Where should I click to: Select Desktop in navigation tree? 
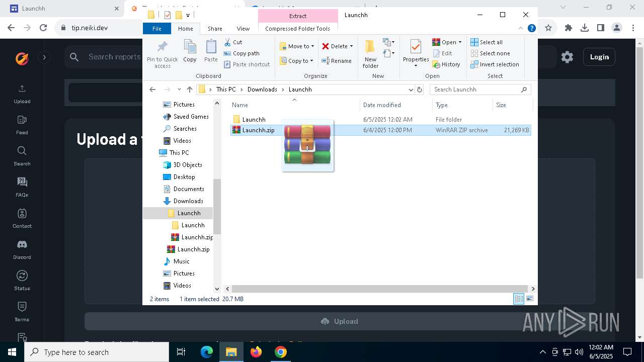pyautogui.click(x=184, y=177)
